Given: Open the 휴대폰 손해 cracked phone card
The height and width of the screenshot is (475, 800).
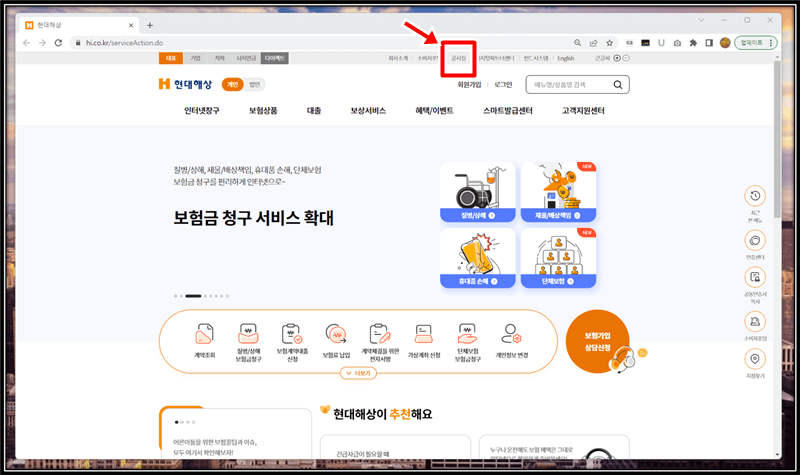Looking at the screenshot, I should pos(478,258).
